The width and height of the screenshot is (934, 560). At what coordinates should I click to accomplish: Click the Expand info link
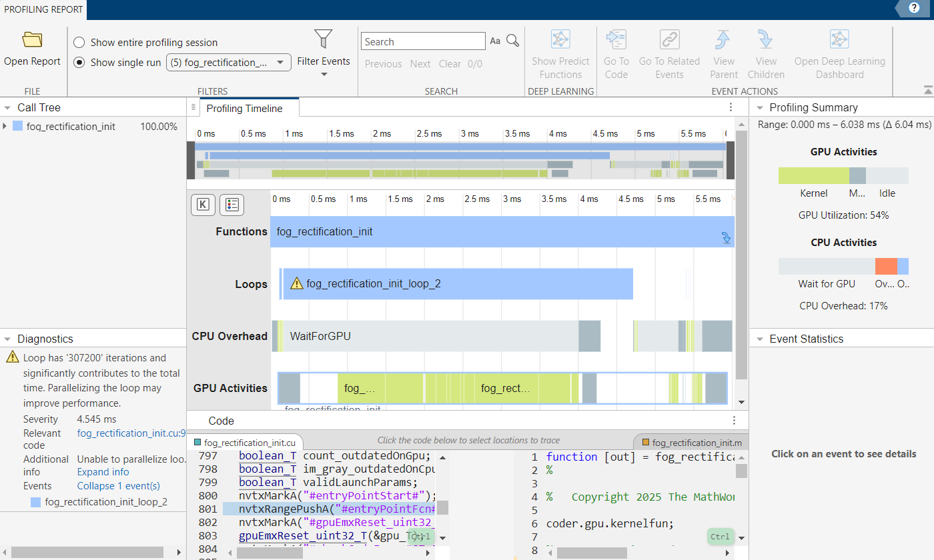[x=103, y=472]
